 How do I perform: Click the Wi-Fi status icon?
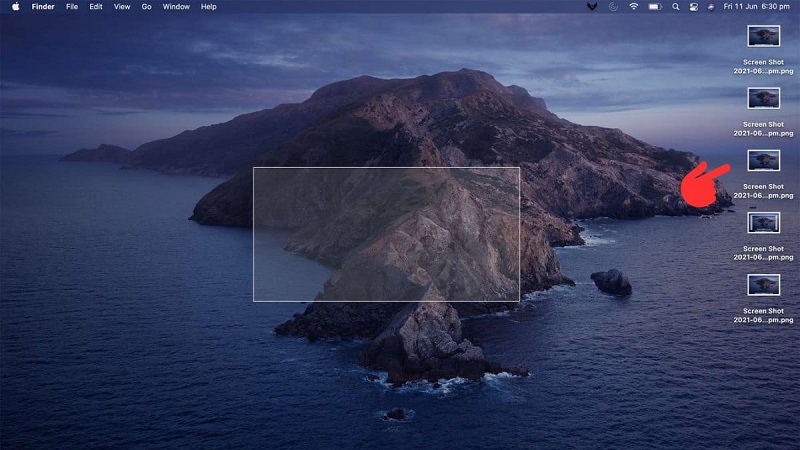[633, 6]
